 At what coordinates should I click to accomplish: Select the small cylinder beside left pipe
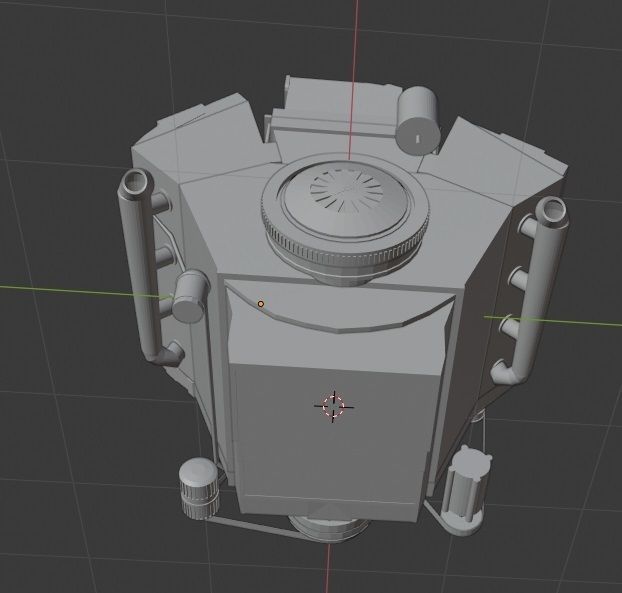190,296
